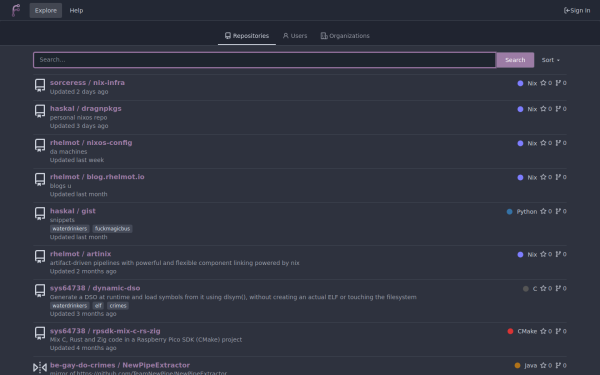Click the 'blogs u' description text

pos(60,186)
